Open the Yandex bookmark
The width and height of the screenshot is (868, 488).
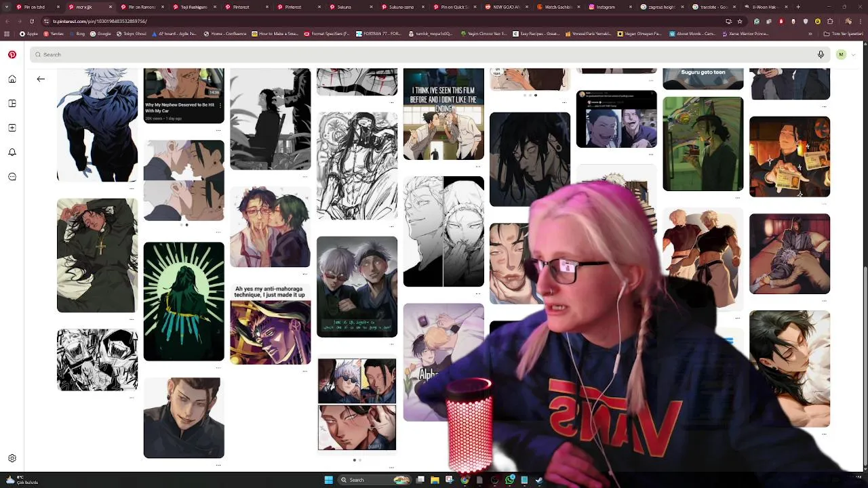pos(54,34)
